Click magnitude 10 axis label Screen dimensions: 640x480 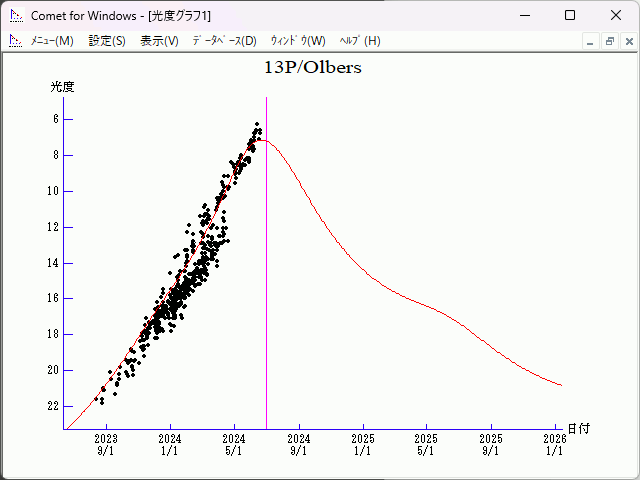coord(53,191)
